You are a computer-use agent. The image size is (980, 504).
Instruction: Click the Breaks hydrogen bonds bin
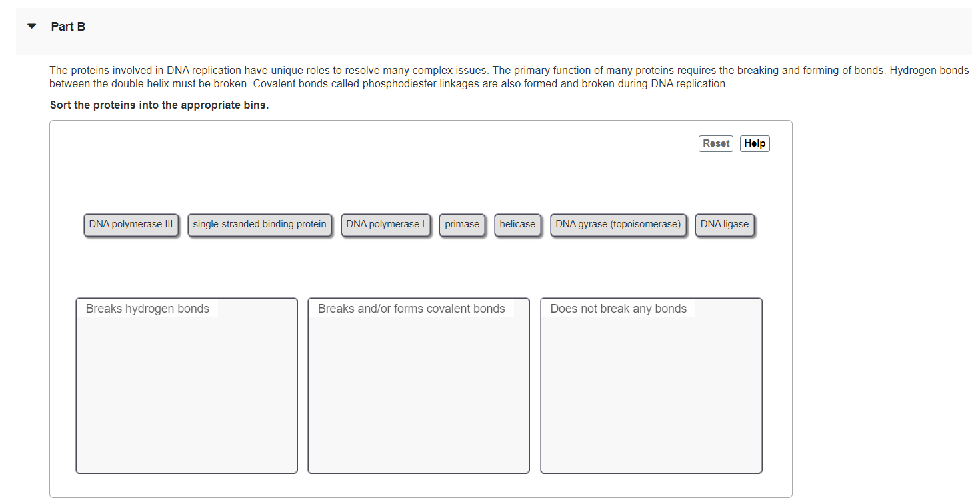tap(187, 386)
